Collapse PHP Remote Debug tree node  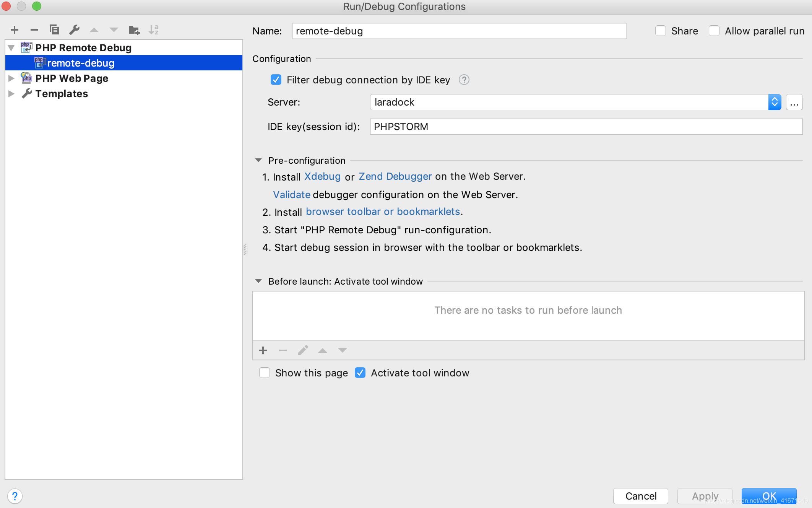11,48
